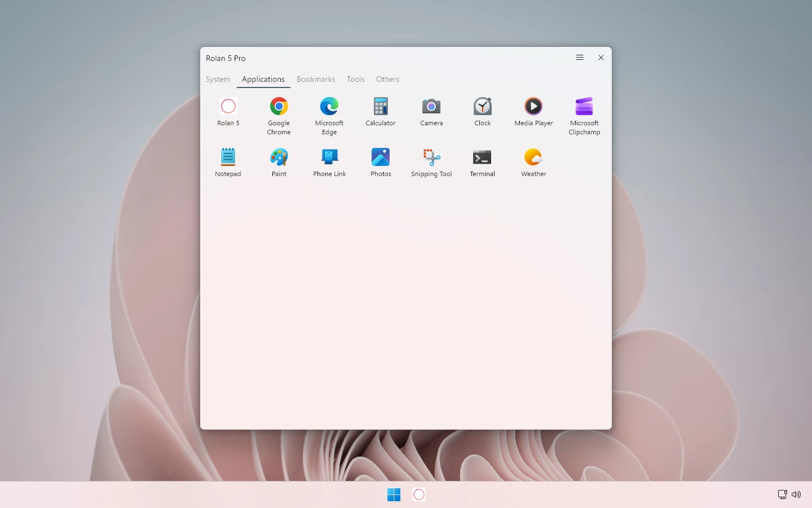Open the Tools tab
This screenshot has height=508, width=812.
coord(356,79)
